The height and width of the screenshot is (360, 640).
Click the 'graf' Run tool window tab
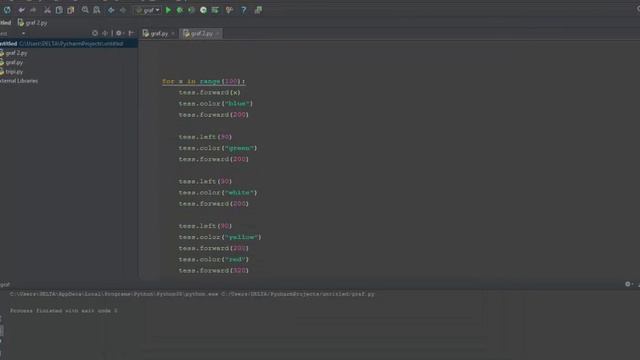tap(5, 284)
